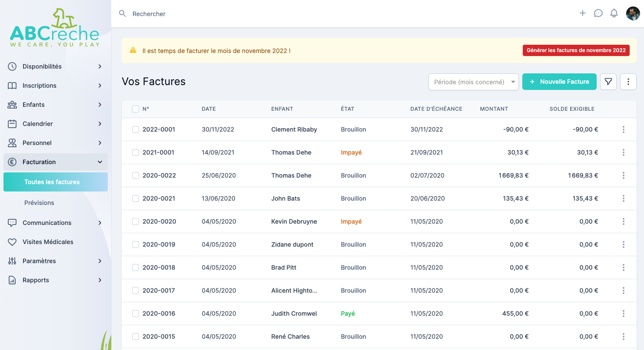This screenshot has width=644, height=350.
Task: Open the chat messages icon
Action: (x=598, y=13)
